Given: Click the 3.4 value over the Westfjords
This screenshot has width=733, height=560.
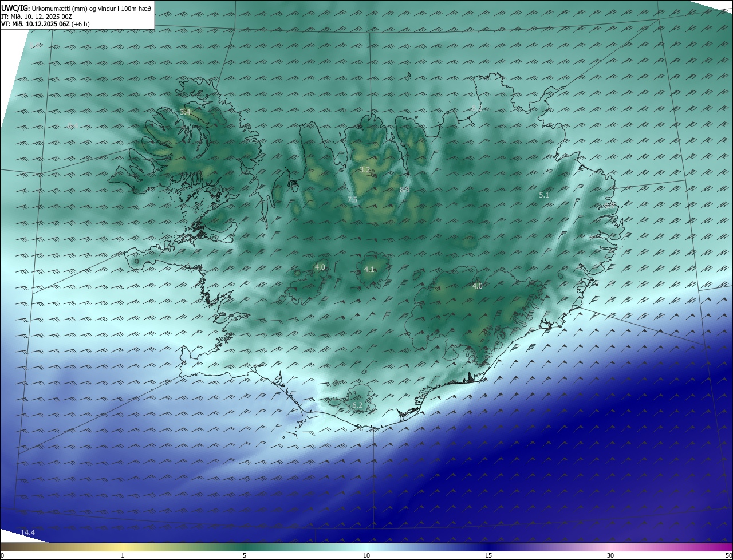Looking at the screenshot, I should (x=185, y=112).
